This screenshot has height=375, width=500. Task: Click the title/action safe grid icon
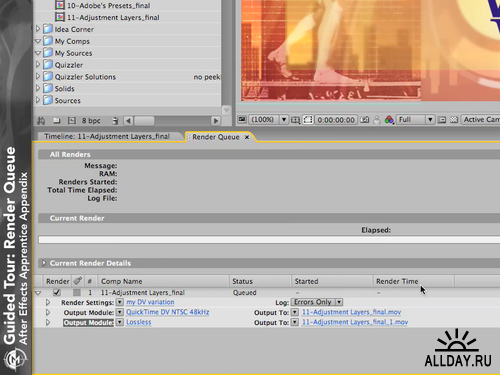pos(295,120)
